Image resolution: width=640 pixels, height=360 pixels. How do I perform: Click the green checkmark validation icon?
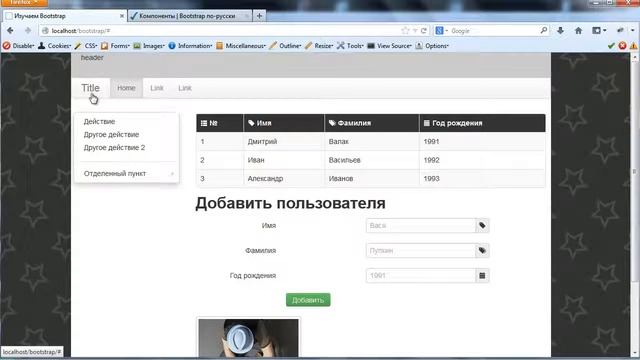tap(611, 46)
